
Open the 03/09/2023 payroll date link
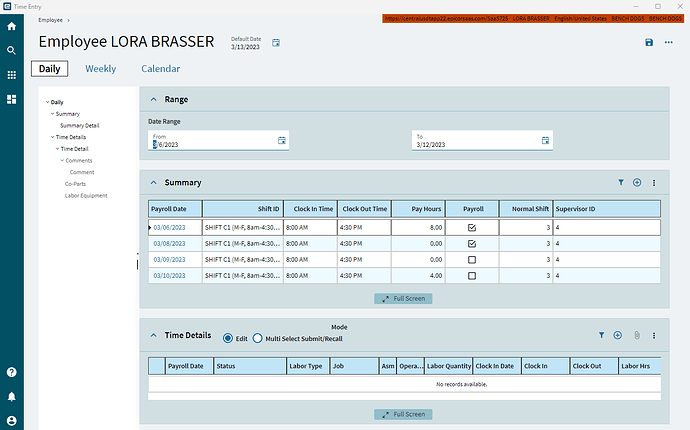point(169,260)
